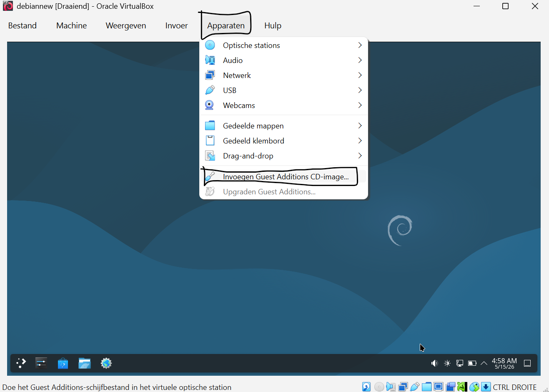Open the Hulp menu
The height and width of the screenshot is (392, 549).
click(273, 25)
